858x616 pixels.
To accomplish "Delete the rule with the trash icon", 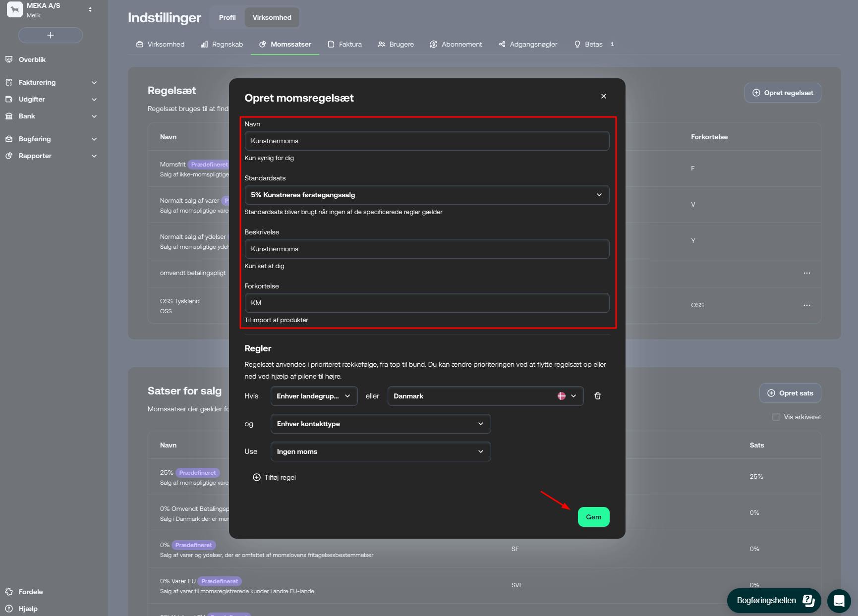I will click(597, 396).
